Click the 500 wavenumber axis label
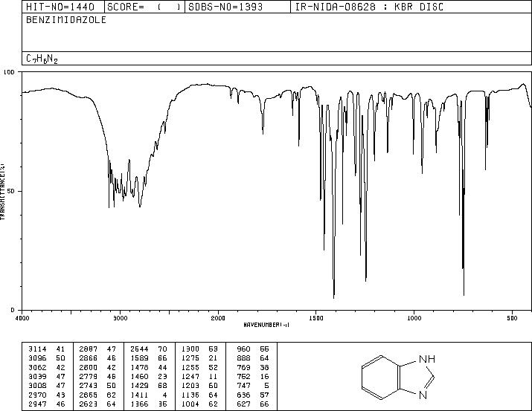This screenshot has height=411, width=532. tap(513, 318)
